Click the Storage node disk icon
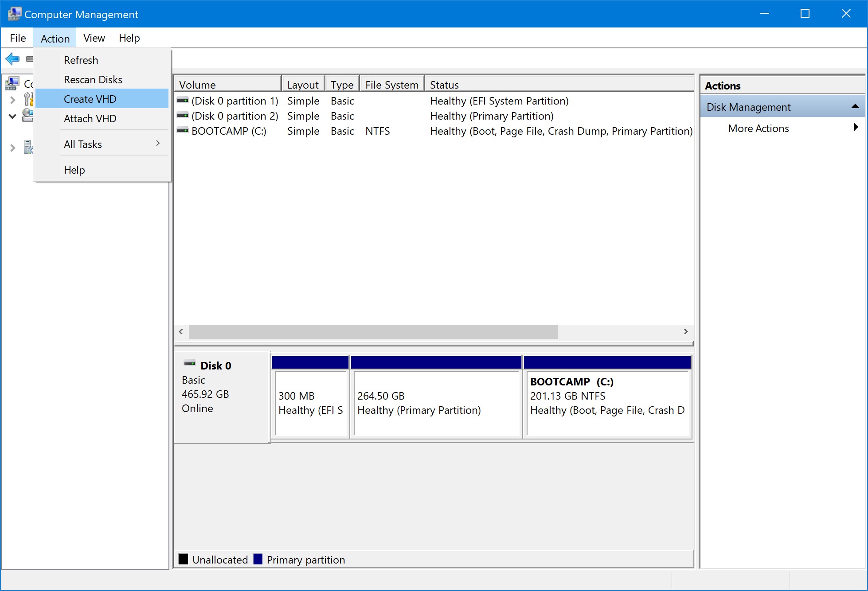Viewport: 868px width, 591px height. pos(27,116)
